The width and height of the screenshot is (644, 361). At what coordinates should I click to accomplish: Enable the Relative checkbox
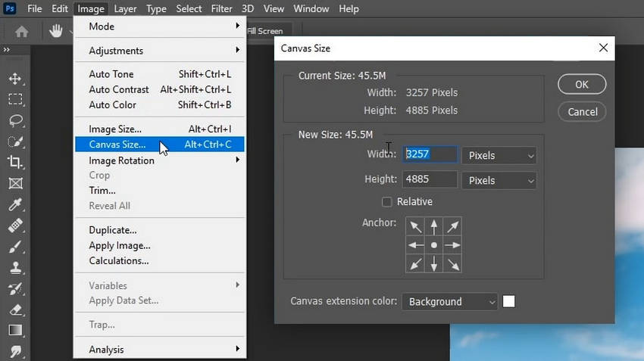coord(386,202)
